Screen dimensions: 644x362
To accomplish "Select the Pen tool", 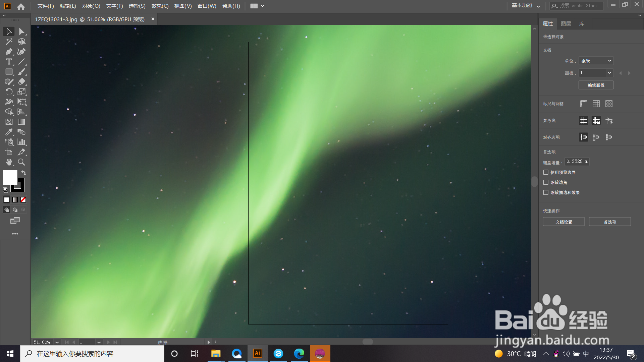I will click(9, 52).
